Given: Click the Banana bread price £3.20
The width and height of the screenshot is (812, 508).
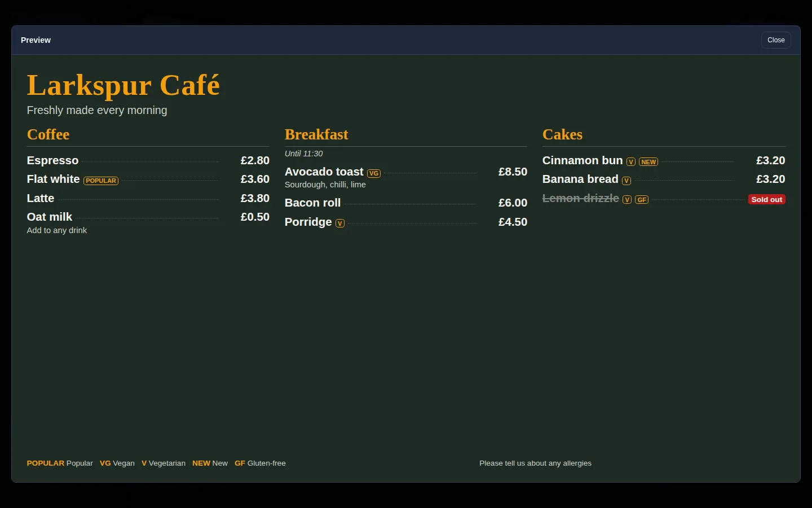Looking at the screenshot, I should [770, 179].
